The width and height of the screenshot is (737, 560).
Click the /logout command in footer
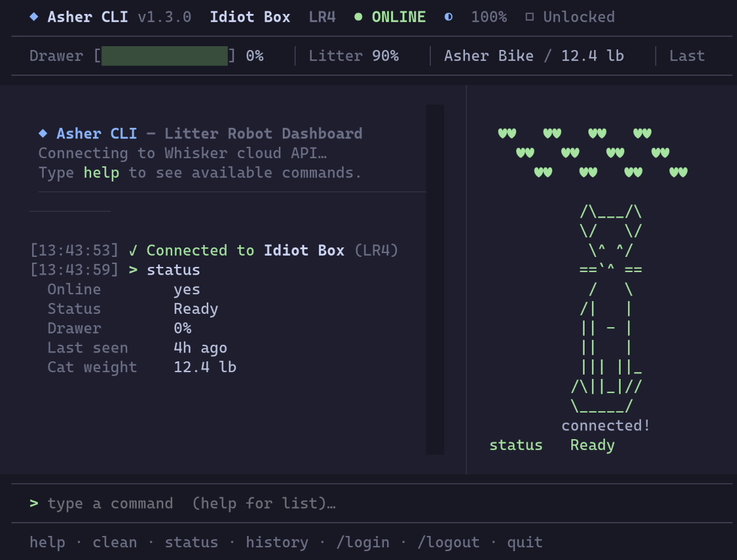tap(449, 542)
